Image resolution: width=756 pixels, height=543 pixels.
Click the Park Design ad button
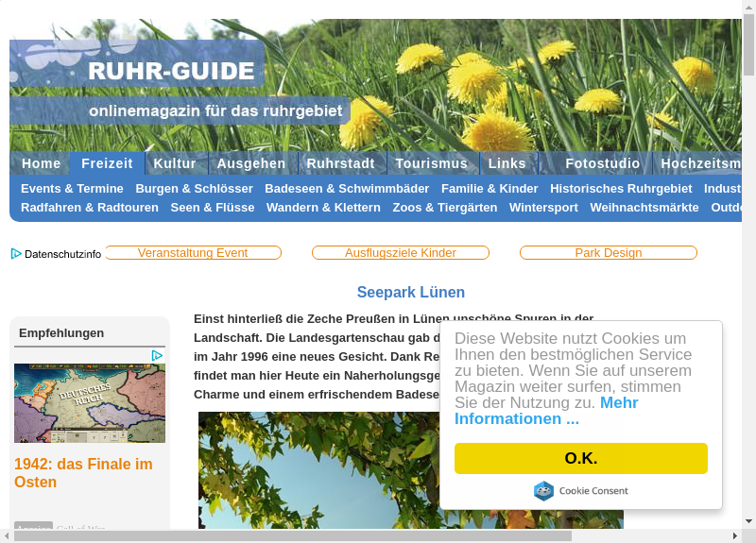coord(609,252)
